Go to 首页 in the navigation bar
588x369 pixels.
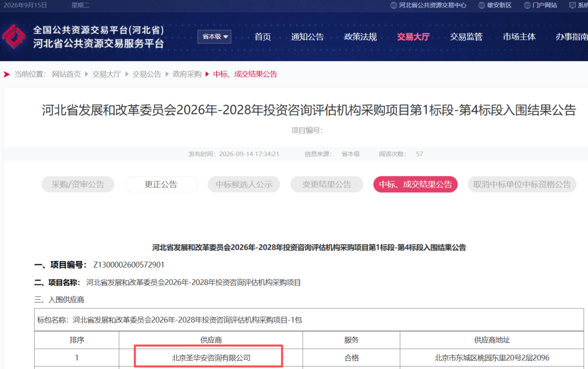(x=262, y=37)
